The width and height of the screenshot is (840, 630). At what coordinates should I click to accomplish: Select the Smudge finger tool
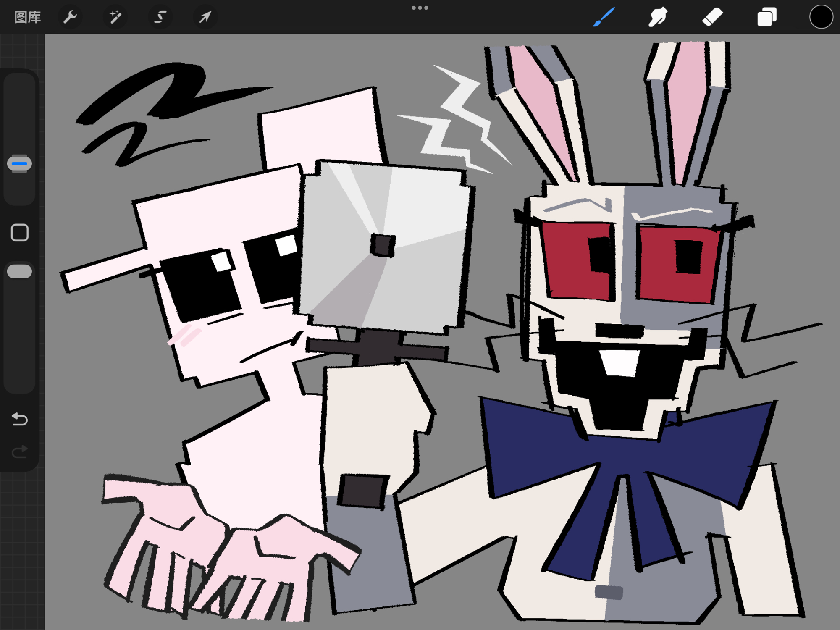658,17
